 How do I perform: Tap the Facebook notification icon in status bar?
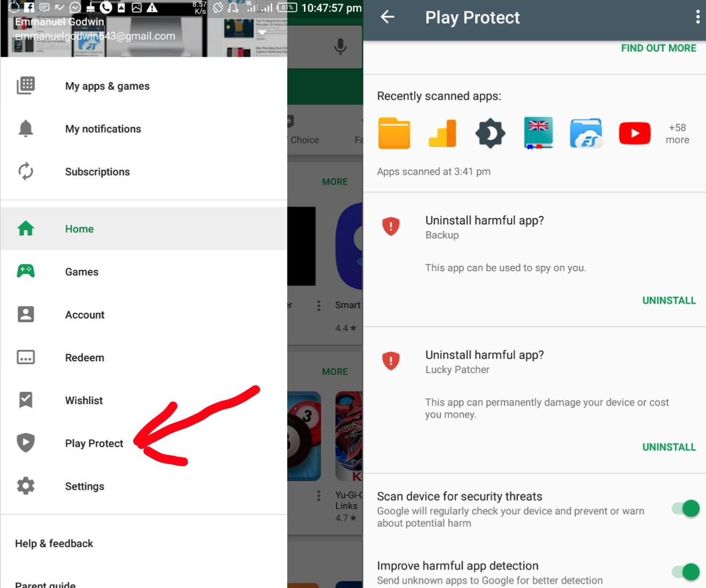pyautogui.click(x=29, y=7)
